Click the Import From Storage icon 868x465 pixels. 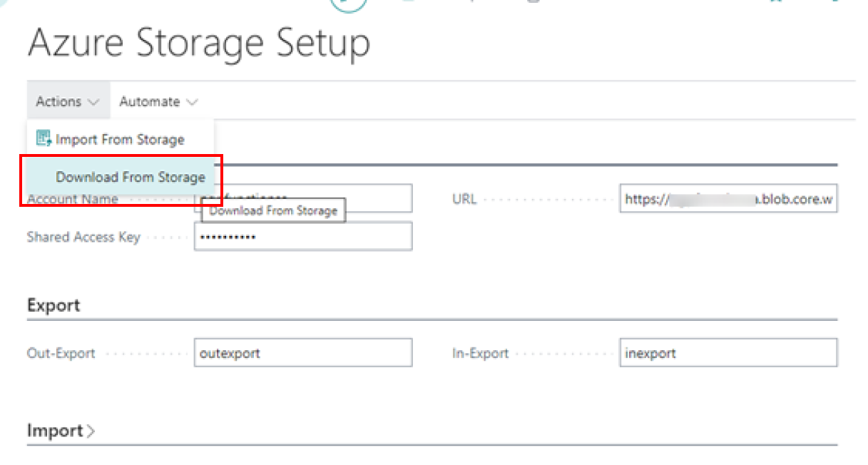[x=44, y=138]
